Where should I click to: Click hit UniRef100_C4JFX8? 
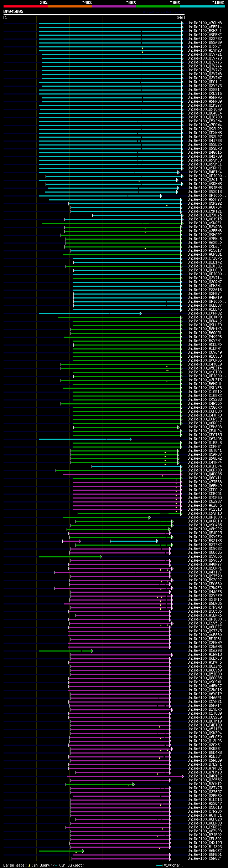tap(204, 415)
